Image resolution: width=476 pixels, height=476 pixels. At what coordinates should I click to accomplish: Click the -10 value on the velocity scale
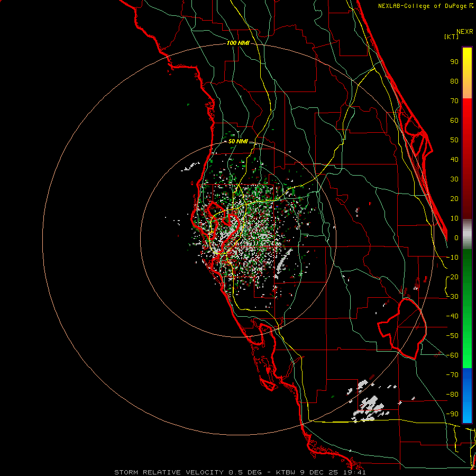coord(452,258)
